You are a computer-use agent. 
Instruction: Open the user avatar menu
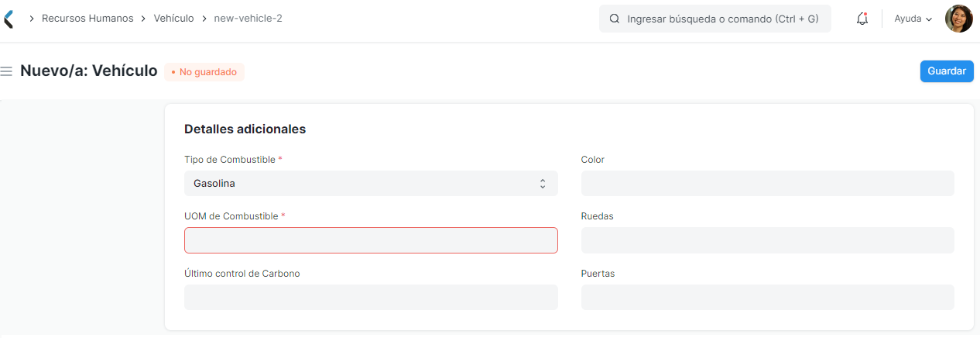tap(959, 19)
